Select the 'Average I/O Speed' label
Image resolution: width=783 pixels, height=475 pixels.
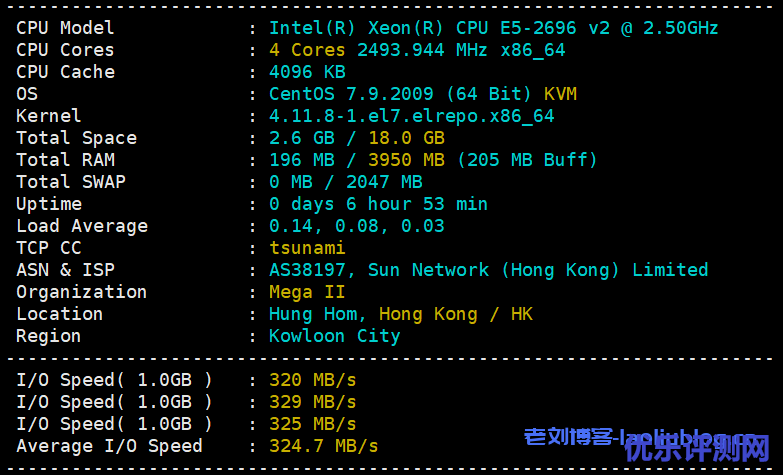pos(109,446)
